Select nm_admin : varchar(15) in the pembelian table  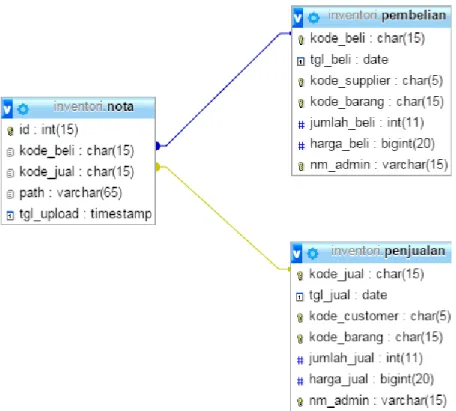[x=379, y=165]
